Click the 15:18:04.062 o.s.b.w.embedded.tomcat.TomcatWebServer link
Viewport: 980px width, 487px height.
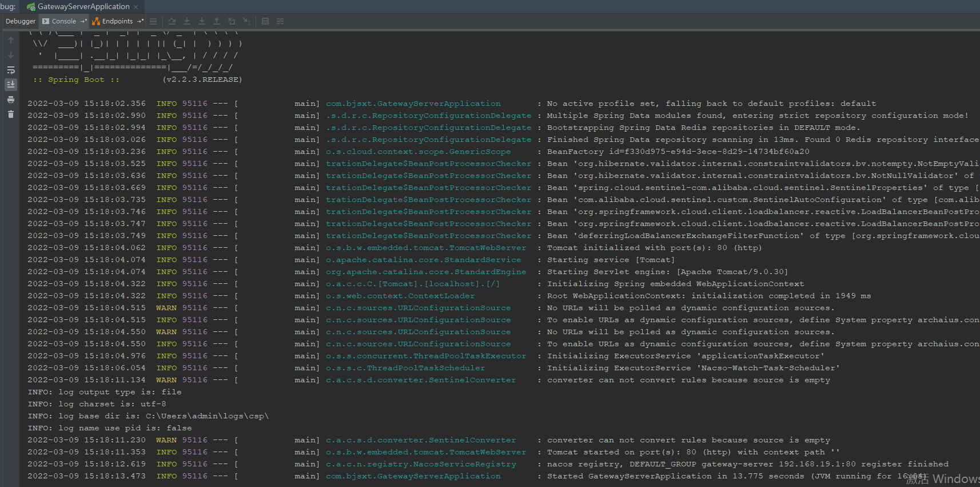(426, 248)
